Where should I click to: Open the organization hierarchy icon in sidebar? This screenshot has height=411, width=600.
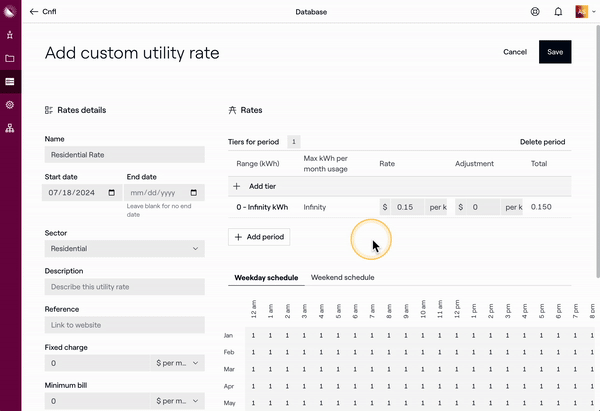(10, 128)
